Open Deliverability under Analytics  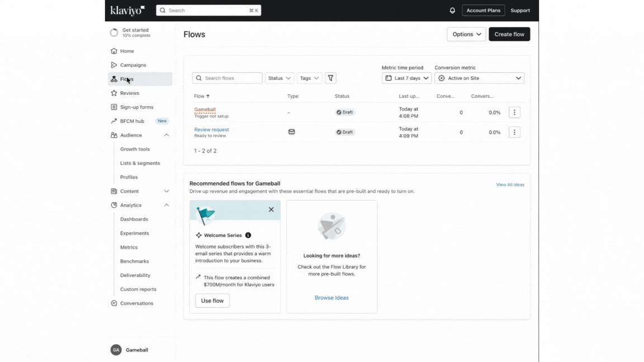[x=135, y=275]
